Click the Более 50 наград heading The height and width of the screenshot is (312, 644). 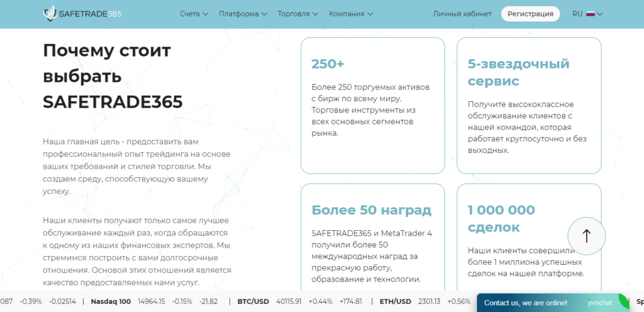[371, 210]
